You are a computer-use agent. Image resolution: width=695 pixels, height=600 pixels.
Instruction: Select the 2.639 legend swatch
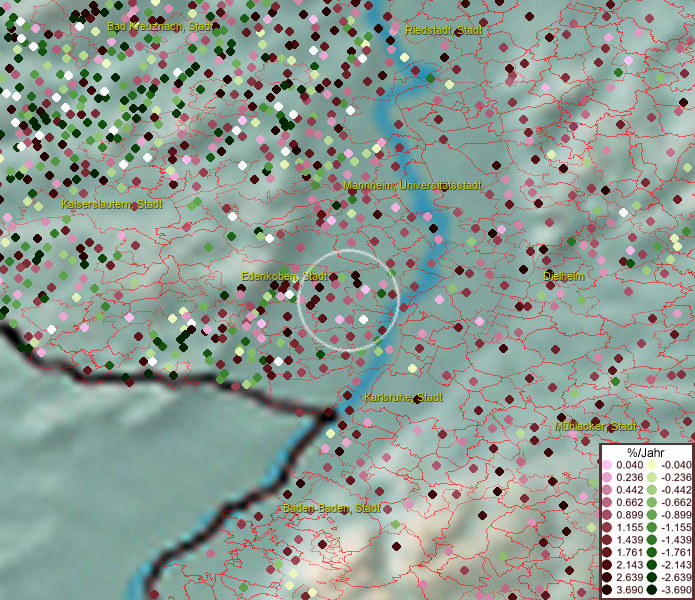[x=607, y=578]
